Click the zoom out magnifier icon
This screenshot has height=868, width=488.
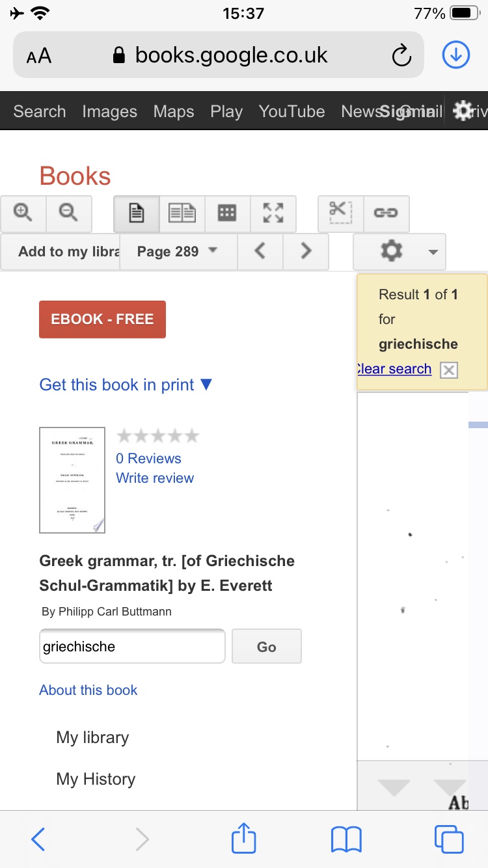[69, 213]
